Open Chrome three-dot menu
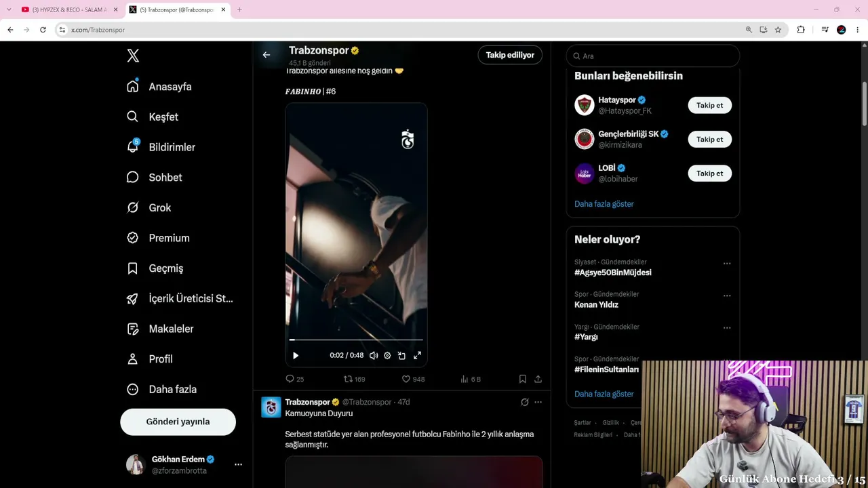 pos(858,30)
